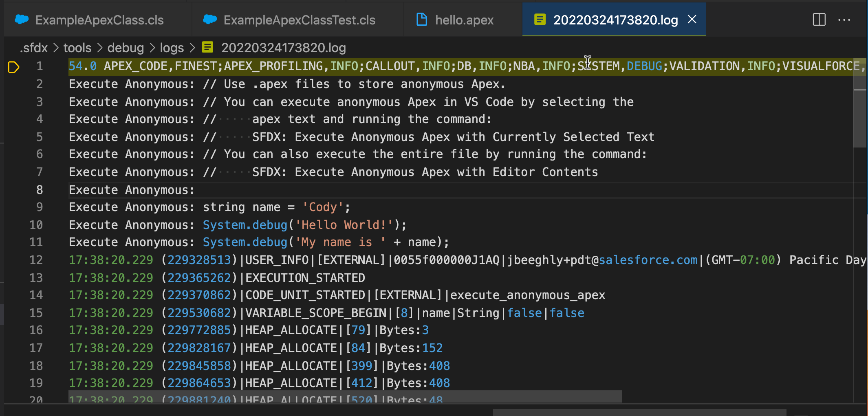Click the log icon in the breadcrumb bar
This screenshot has height=416, width=868.
coord(208,47)
